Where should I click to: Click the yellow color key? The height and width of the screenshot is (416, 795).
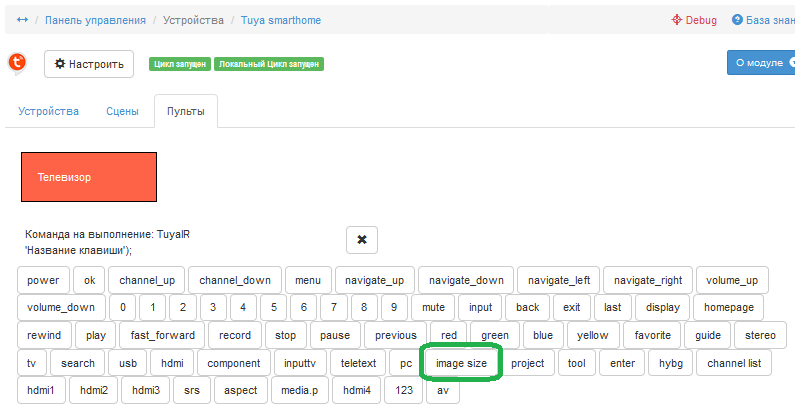[x=593, y=335]
